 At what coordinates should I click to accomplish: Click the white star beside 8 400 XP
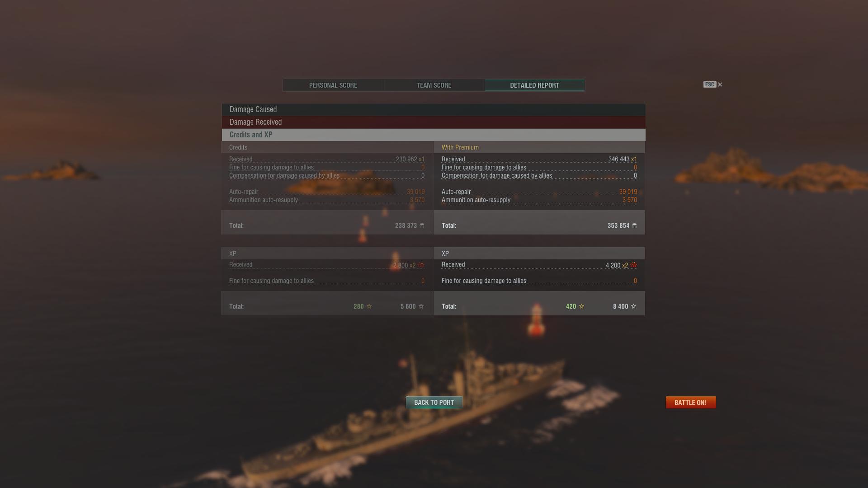[x=633, y=306]
